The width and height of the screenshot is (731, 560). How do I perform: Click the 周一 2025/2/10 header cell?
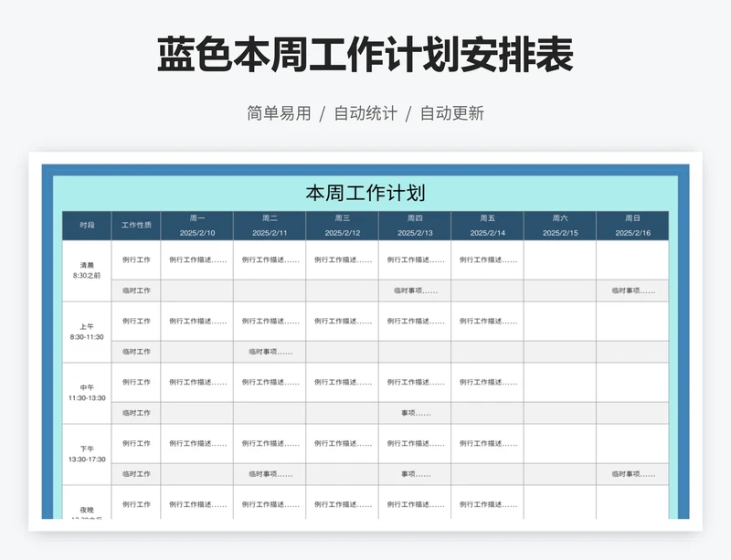197,226
